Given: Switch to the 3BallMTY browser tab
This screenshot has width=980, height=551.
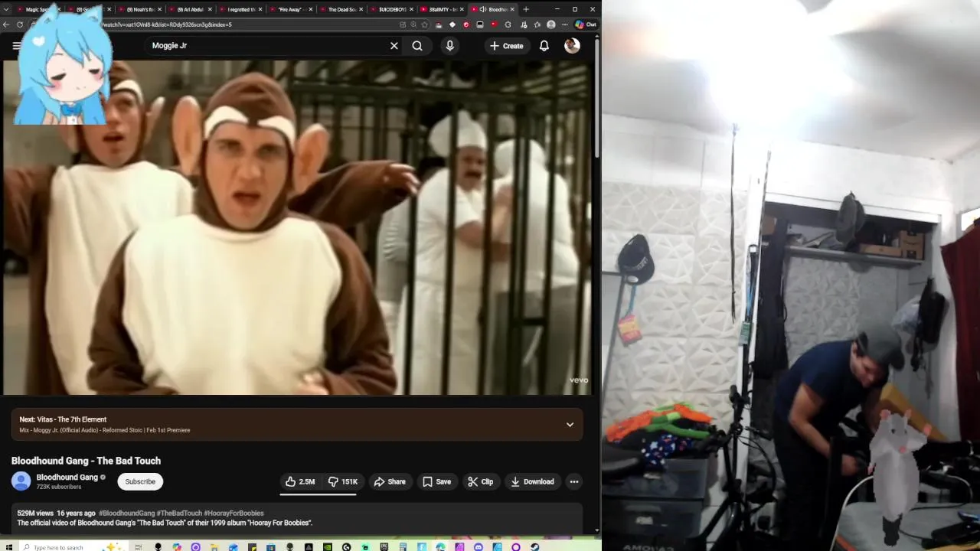Looking at the screenshot, I should [443, 9].
